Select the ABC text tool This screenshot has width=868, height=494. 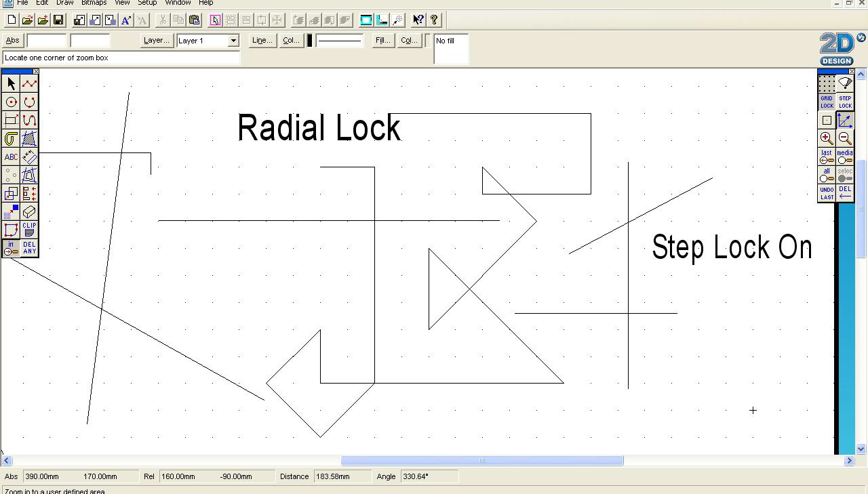(x=10, y=157)
